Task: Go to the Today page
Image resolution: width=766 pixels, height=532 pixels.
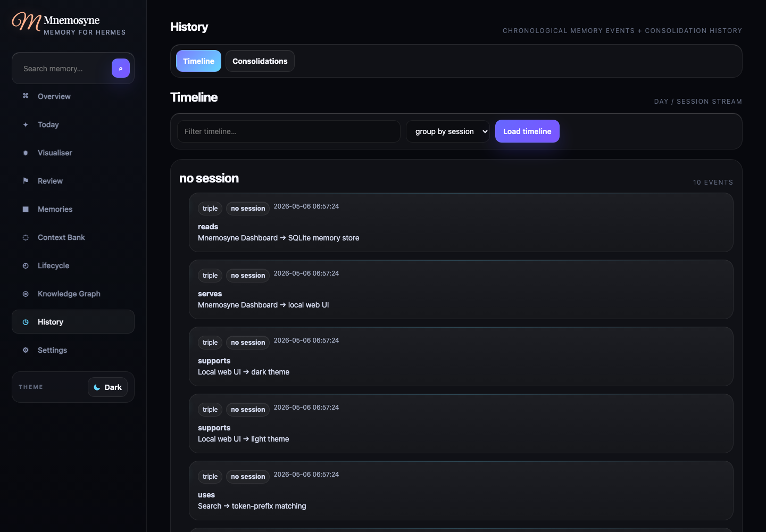Action: [73, 124]
